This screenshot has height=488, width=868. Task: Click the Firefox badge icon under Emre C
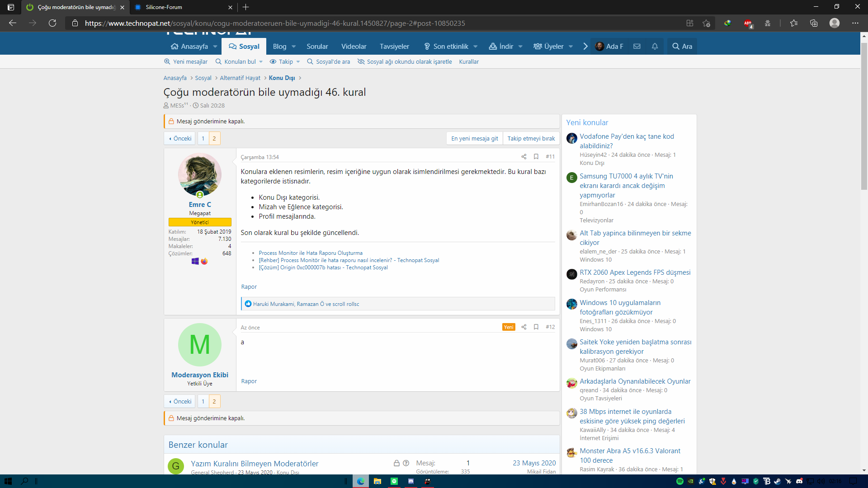(x=204, y=261)
